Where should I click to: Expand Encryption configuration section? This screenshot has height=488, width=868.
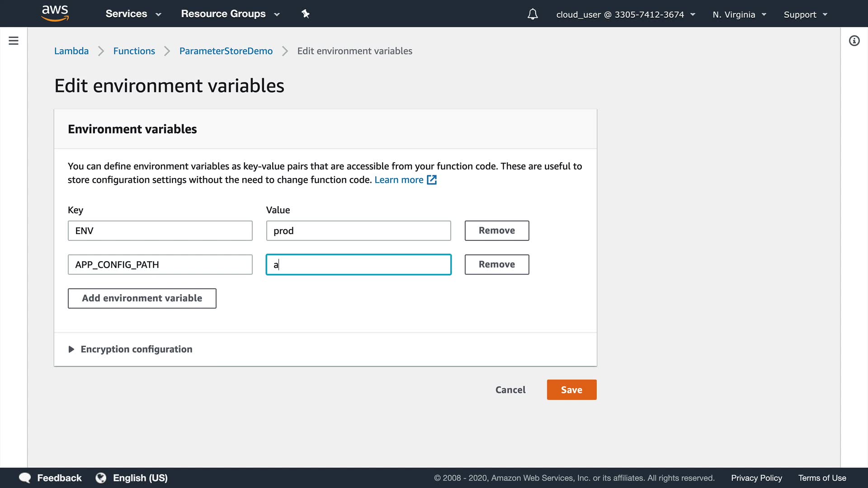130,349
